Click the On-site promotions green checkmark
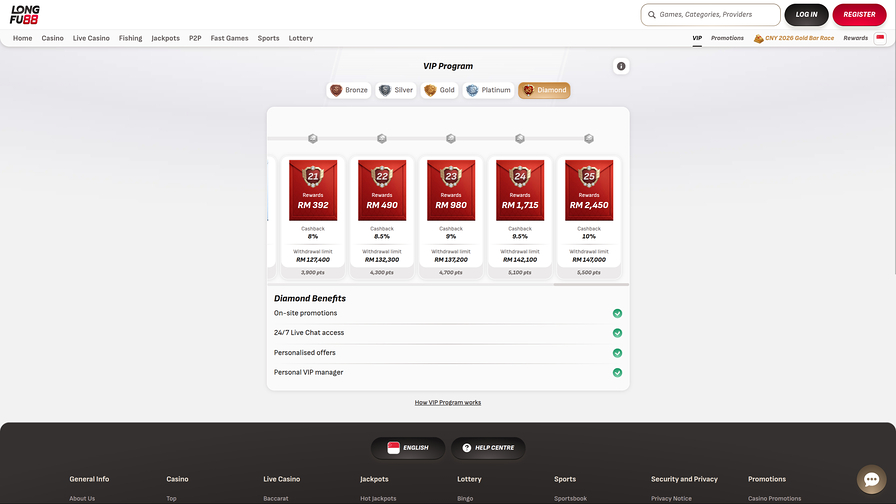Screen dimensions: 896x504 coord(617,313)
